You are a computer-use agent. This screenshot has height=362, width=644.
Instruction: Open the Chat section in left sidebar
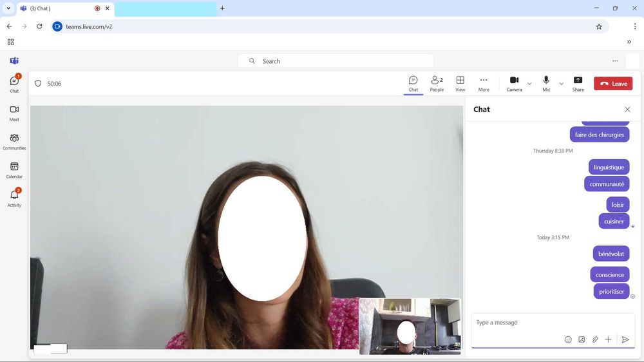point(14,84)
